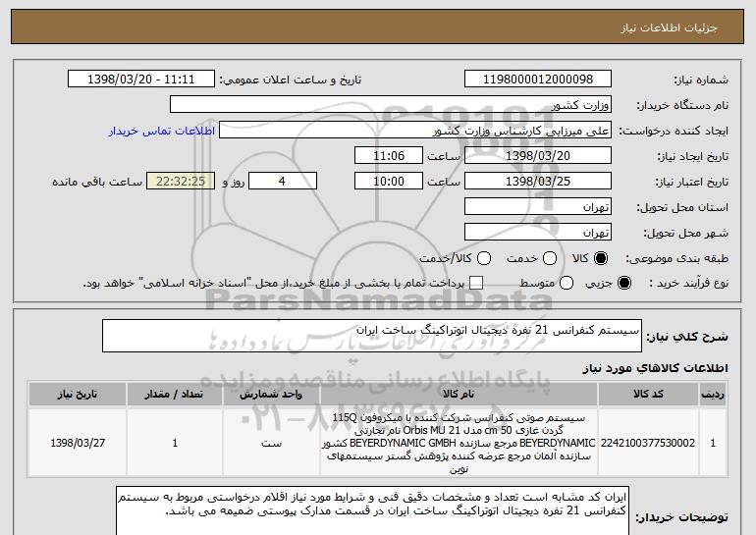This screenshot has width=756, height=535.
Task: Select the متوسط purchase type radio
Action: point(567,283)
